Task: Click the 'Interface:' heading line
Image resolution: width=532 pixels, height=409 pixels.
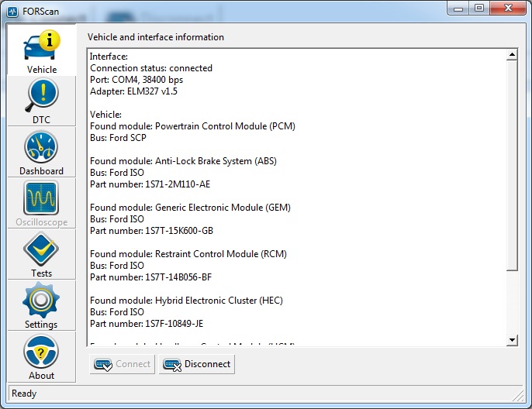Action: [x=109, y=57]
